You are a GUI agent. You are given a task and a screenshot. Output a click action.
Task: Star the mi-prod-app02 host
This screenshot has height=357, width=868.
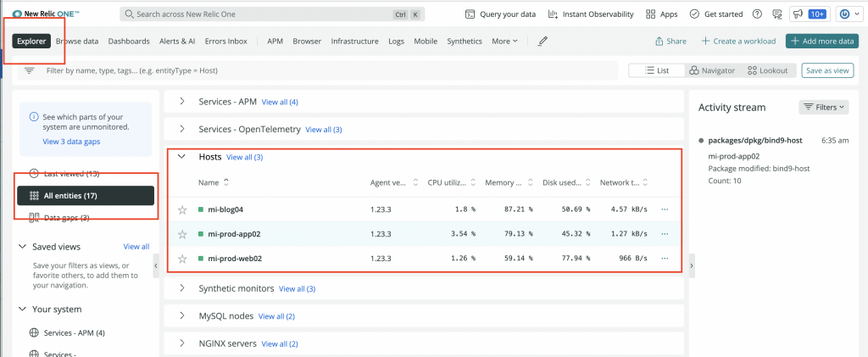point(183,234)
